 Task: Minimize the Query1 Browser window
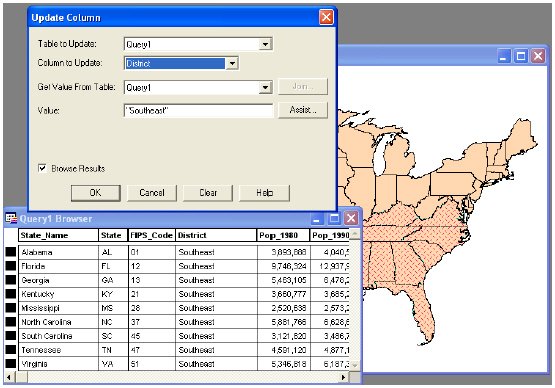point(317,218)
